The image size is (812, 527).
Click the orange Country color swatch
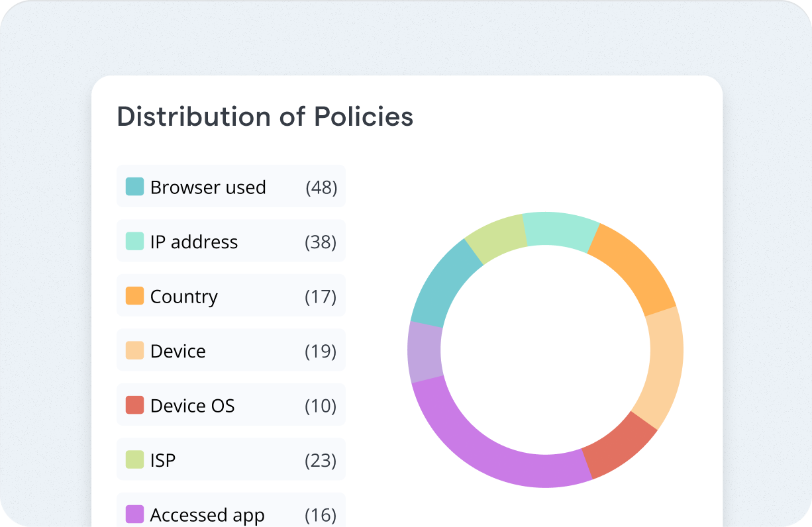(134, 296)
